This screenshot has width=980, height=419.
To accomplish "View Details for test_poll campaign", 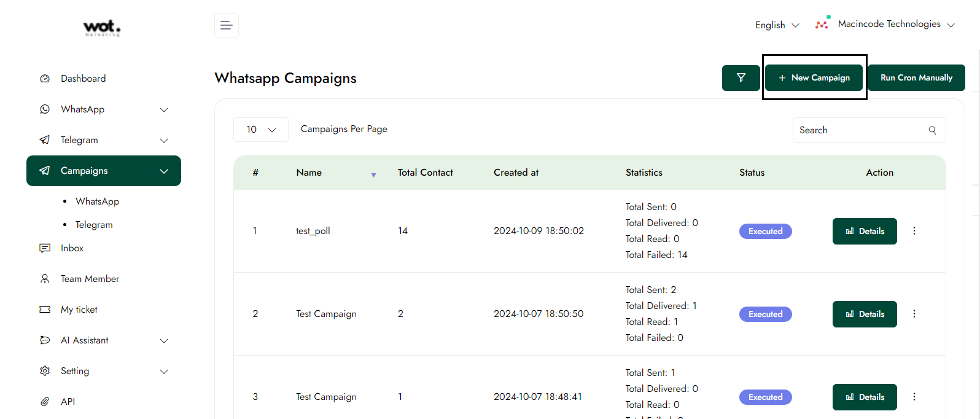I will click(864, 231).
